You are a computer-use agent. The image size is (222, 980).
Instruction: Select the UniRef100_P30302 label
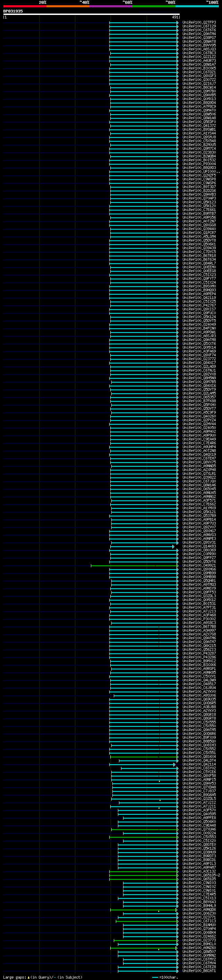click(x=199, y=619)
